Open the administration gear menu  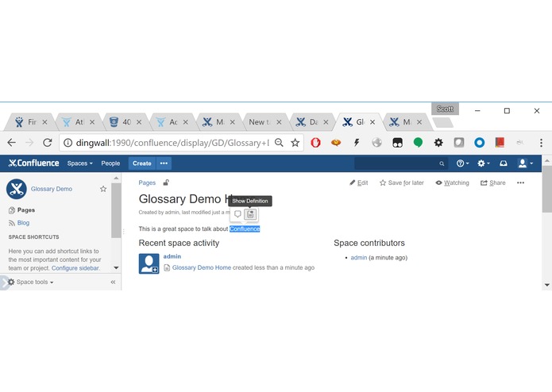coord(483,163)
